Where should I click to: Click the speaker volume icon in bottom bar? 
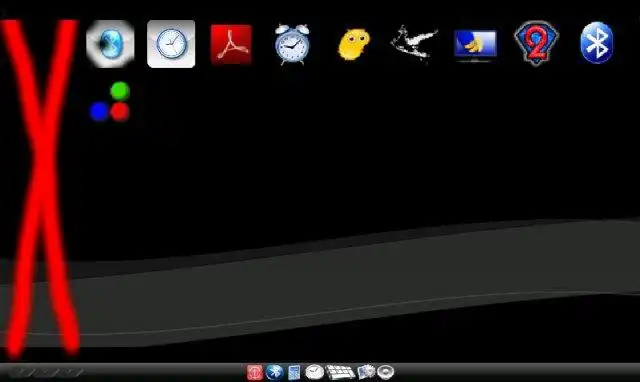[385, 372]
